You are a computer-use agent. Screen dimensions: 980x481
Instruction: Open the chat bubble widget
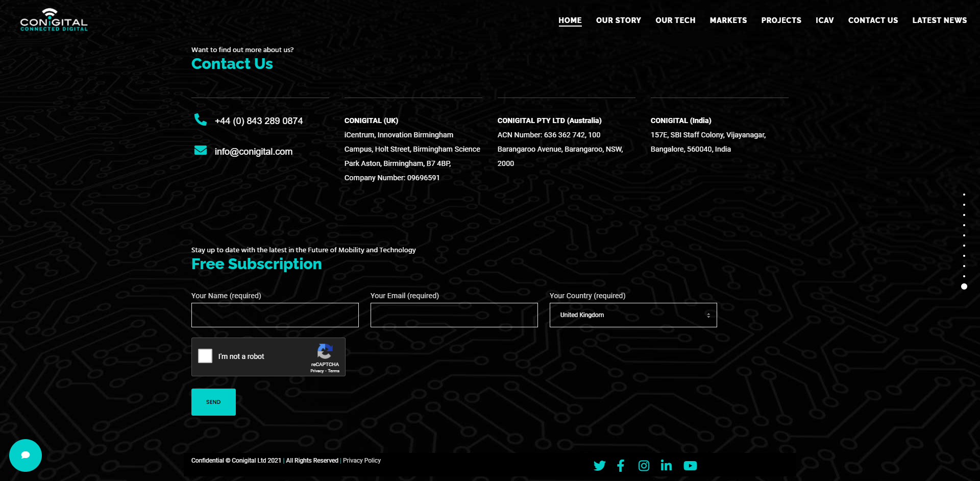pyautogui.click(x=26, y=455)
